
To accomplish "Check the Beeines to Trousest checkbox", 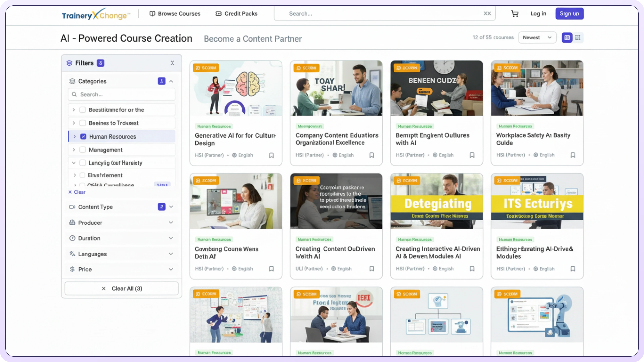I will (83, 123).
